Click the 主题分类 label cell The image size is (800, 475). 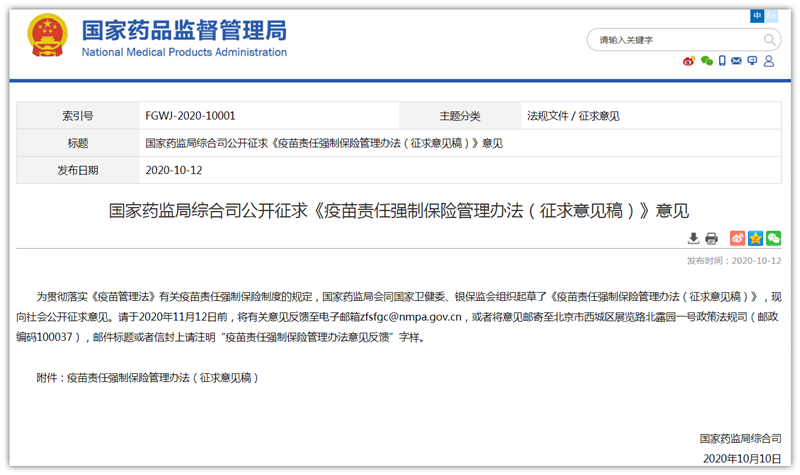460,116
